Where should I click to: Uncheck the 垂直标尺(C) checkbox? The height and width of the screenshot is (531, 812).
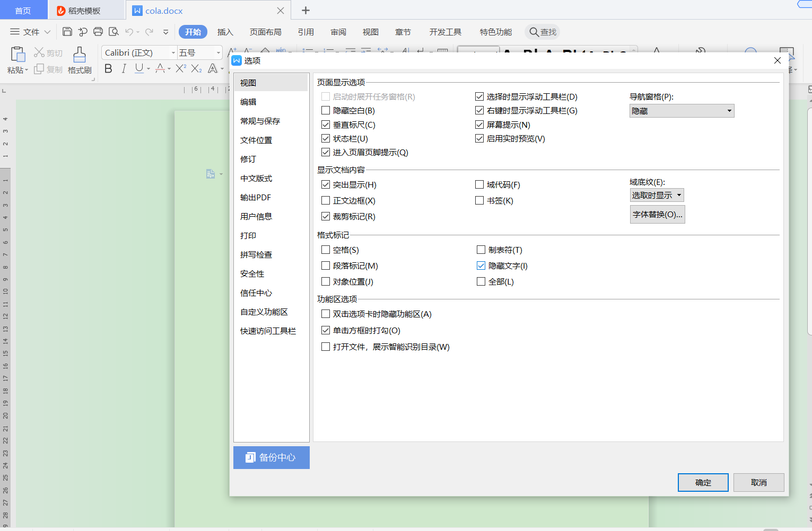326,125
